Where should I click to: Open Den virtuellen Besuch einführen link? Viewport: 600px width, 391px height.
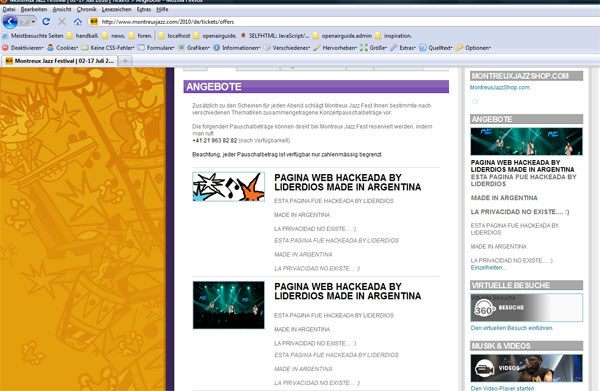(512, 328)
